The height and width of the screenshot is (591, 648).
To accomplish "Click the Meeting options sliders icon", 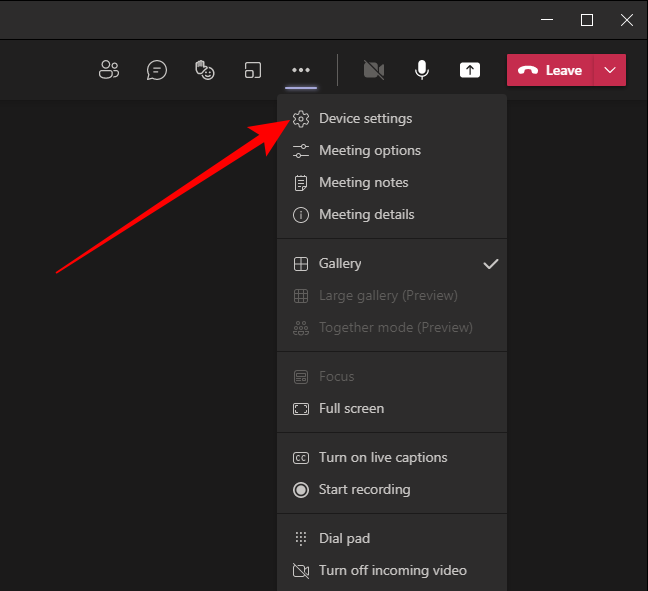I will click(x=301, y=151).
